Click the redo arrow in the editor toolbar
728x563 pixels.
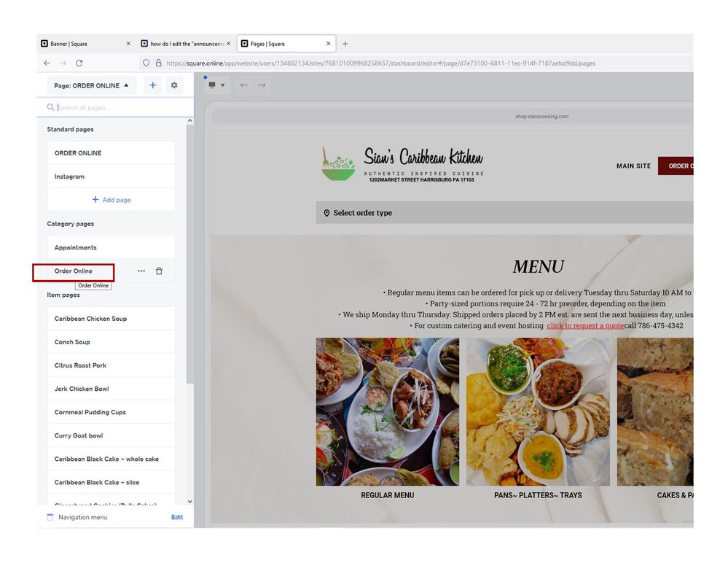tap(262, 85)
